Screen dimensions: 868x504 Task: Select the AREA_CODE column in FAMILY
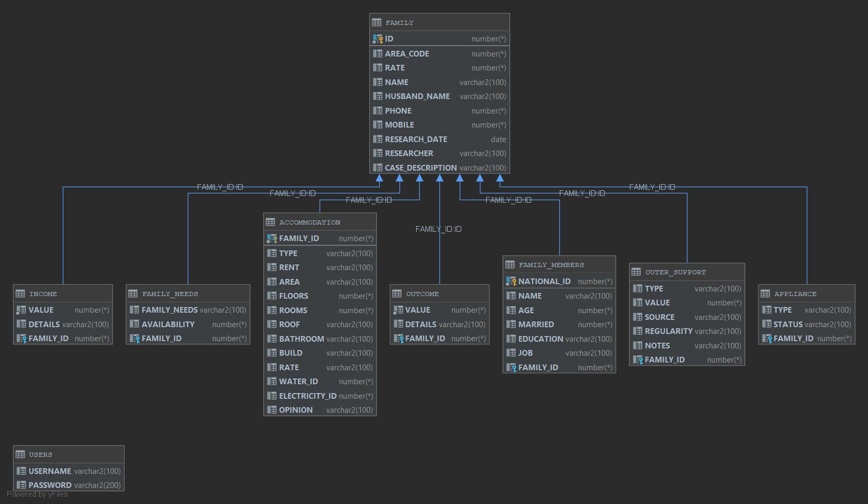(x=439, y=53)
